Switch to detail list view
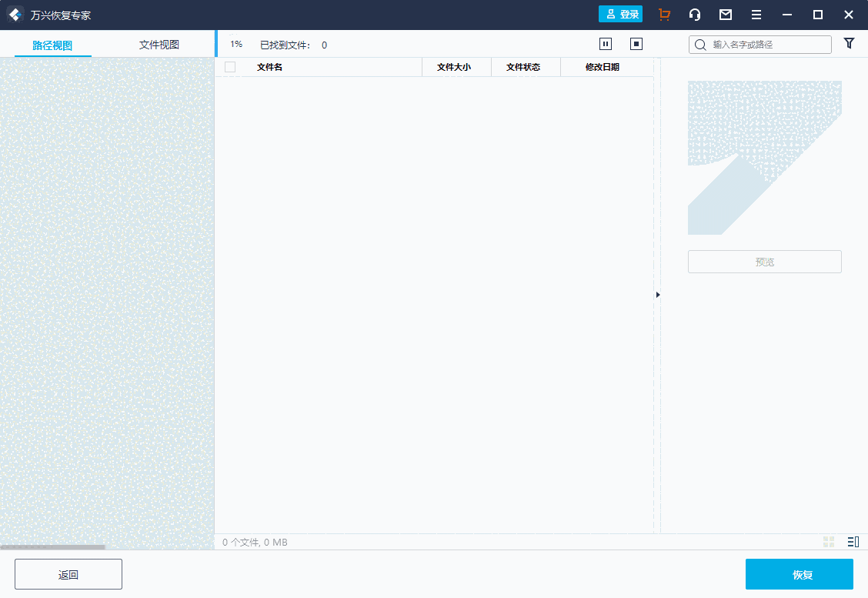The height and width of the screenshot is (598, 868). (853, 542)
